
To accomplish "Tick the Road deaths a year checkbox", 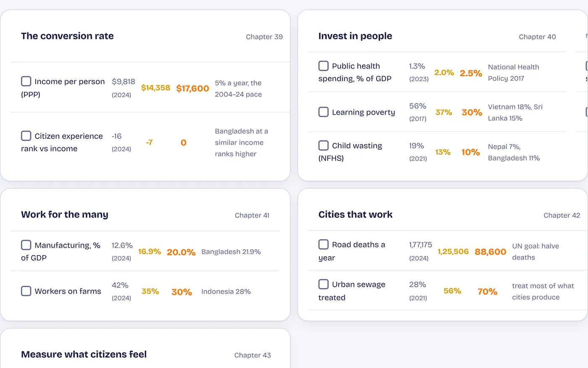I will (323, 244).
